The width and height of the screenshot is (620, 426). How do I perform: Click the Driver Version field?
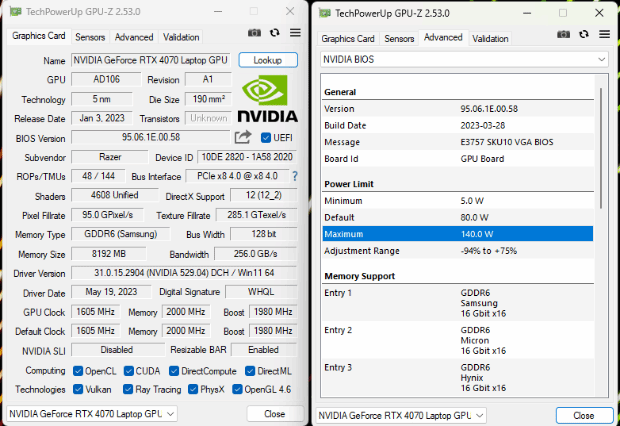[x=184, y=273]
